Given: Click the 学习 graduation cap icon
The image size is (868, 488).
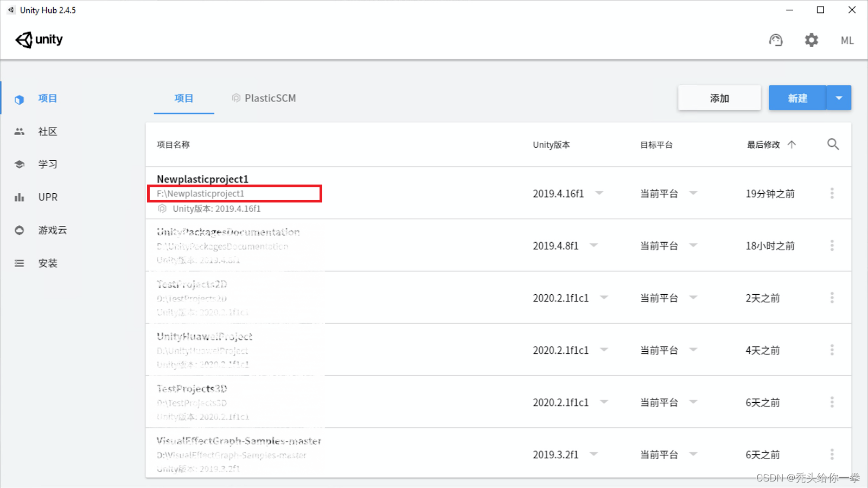Looking at the screenshot, I should (x=20, y=164).
